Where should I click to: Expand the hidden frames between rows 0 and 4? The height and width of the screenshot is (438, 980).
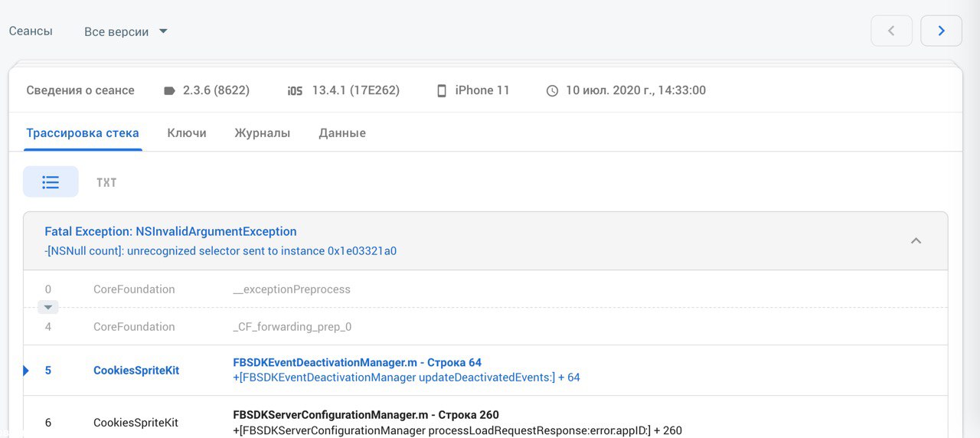point(48,307)
